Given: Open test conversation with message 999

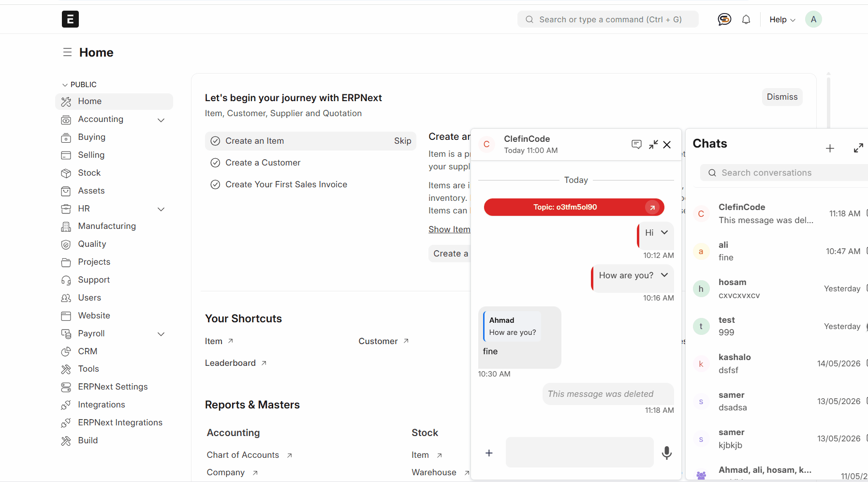Looking at the screenshot, I should [778, 326].
